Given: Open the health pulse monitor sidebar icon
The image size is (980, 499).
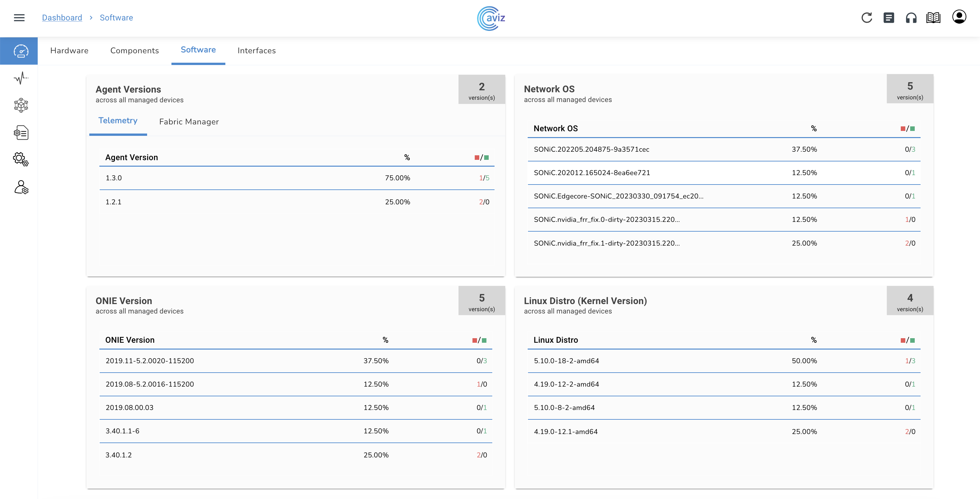Looking at the screenshot, I should (21, 78).
